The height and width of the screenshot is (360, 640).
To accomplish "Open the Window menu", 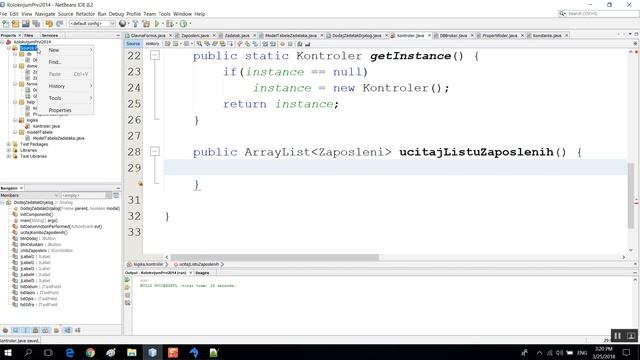I will 182,14.
